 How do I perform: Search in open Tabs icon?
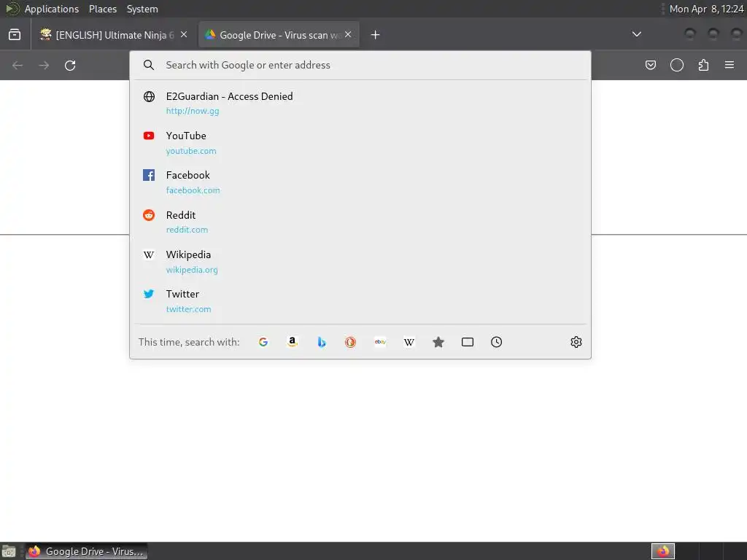click(x=468, y=342)
